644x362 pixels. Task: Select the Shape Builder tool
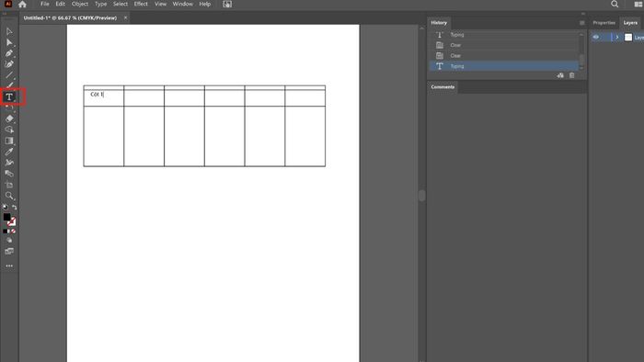tap(9, 130)
